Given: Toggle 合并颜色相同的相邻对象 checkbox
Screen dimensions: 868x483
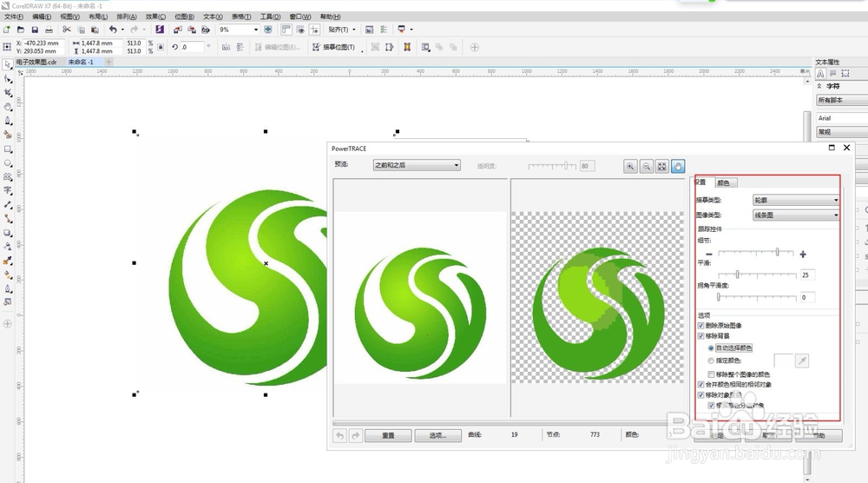Looking at the screenshot, I should (700, 385).
